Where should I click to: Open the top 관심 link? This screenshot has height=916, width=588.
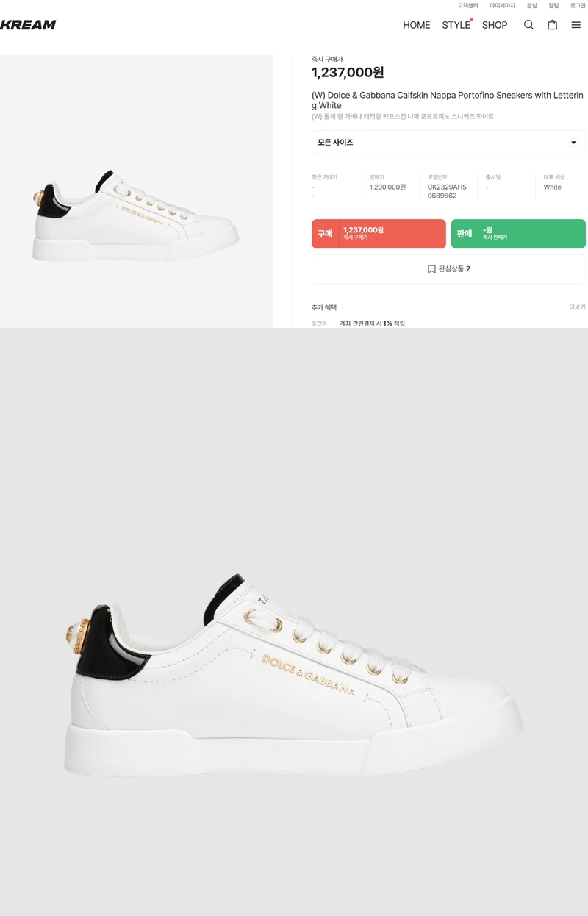pyautogui.click(x=531, y=6)
